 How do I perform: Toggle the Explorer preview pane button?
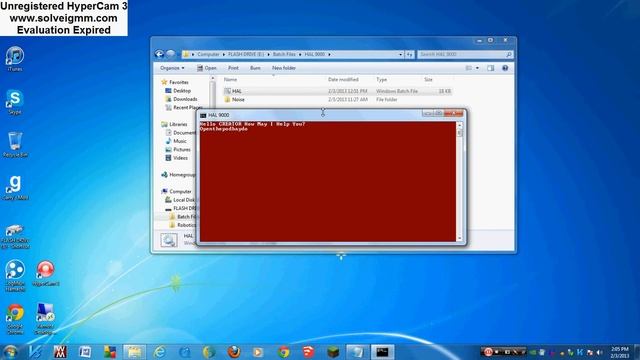(491, 68)
